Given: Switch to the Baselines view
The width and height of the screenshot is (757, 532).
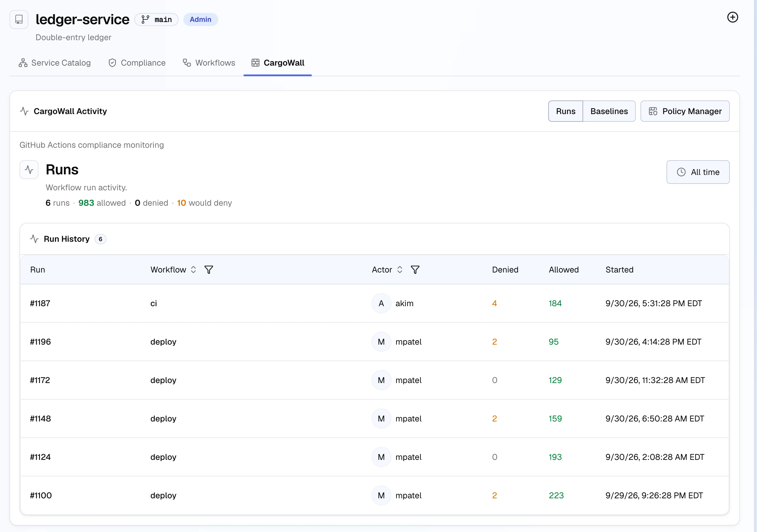Looking at the screenshot, I should (609, 111).
